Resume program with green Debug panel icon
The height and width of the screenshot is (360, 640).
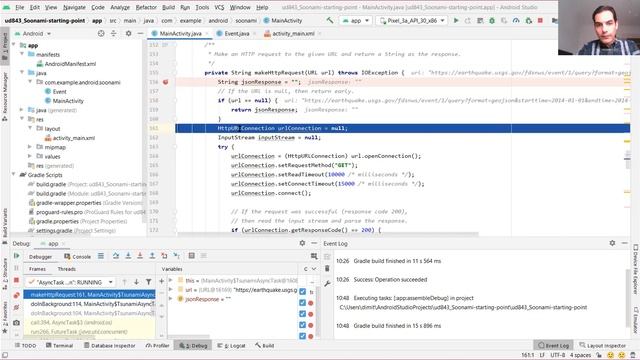16,256
